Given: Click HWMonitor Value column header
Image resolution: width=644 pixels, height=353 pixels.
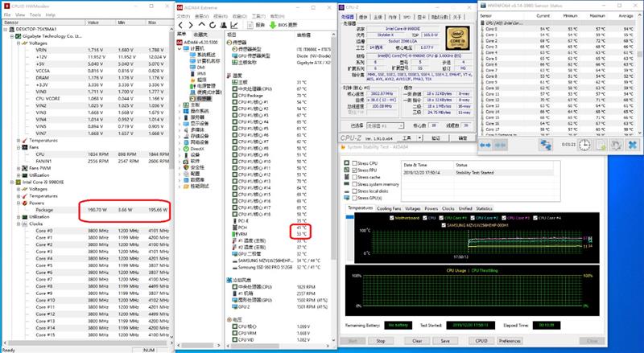Looking at the screenshot, I should coord(101,23).
